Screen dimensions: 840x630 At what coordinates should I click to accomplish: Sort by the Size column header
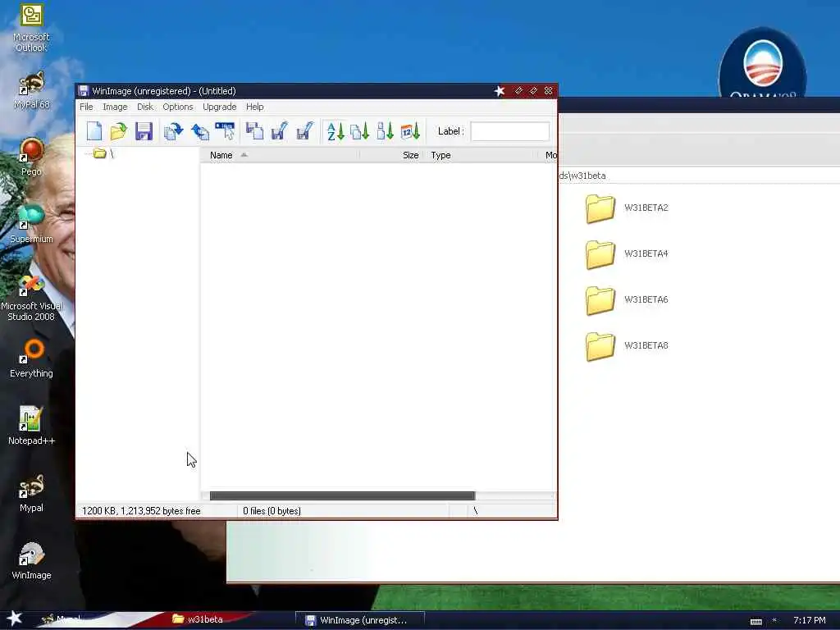click(x=391, y=155)
